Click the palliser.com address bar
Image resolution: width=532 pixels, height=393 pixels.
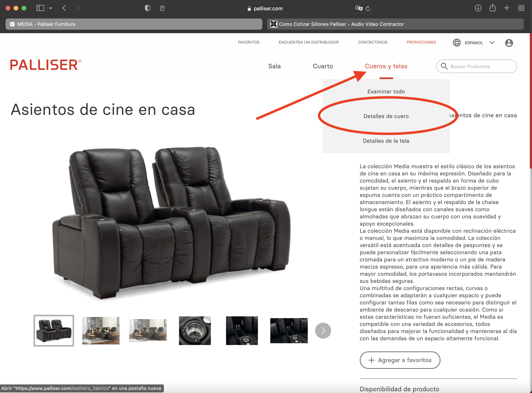(x=265, y=8)
